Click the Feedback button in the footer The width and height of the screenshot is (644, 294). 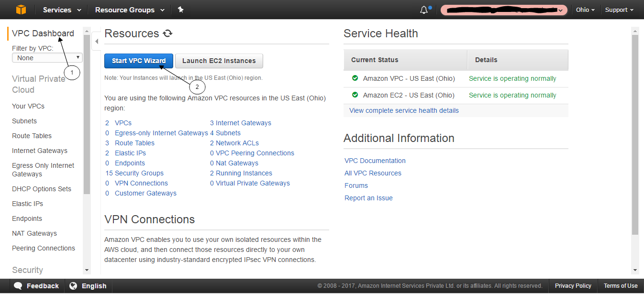tap(36, 286)
